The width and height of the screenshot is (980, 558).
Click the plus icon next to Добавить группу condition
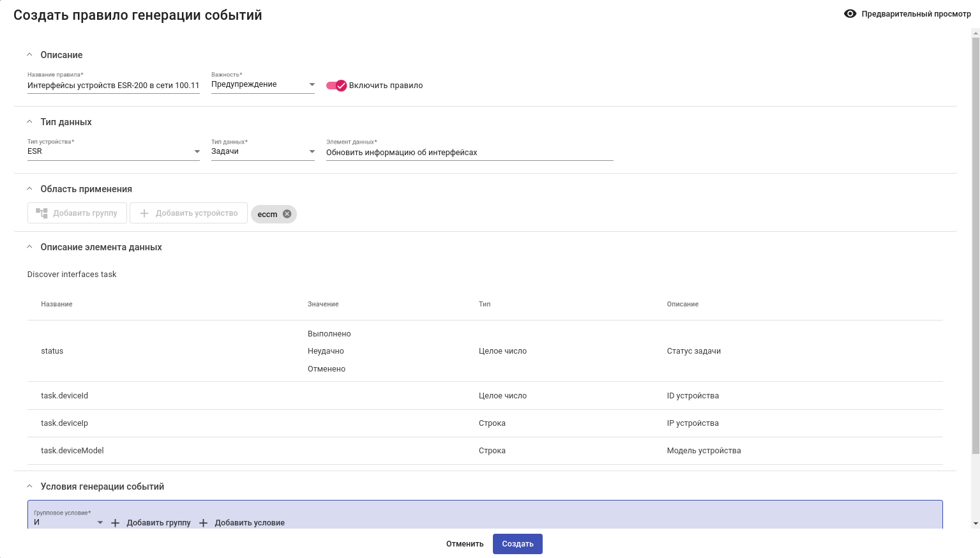(x=116, y=523)
